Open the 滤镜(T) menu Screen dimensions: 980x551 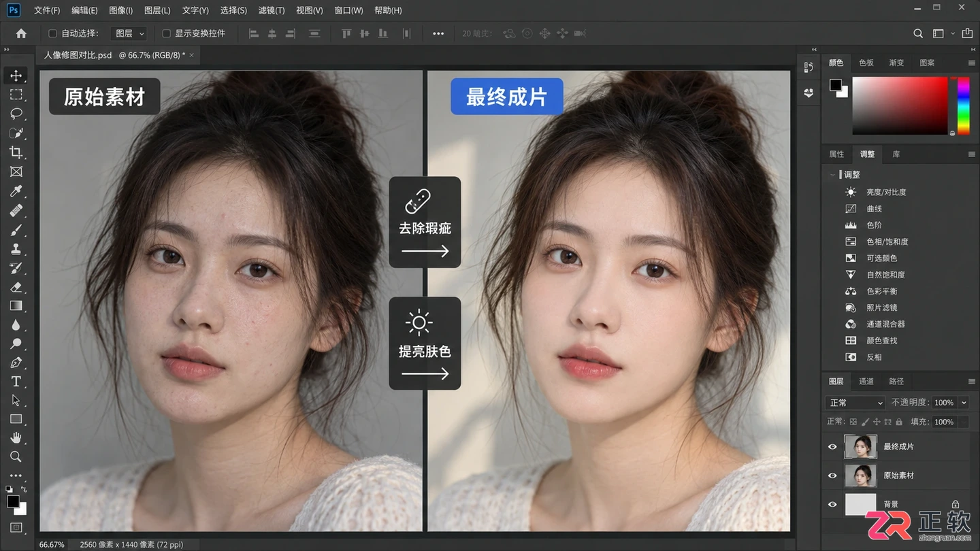(x=272, y=10)
